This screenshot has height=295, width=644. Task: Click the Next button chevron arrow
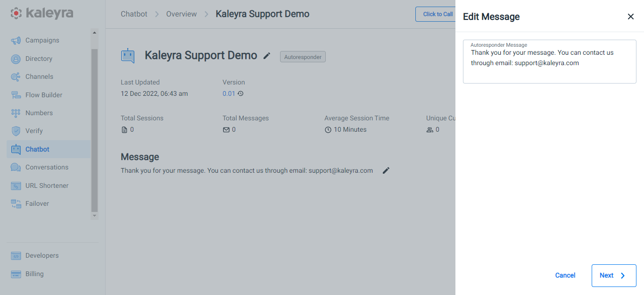(x=623, y=276)
